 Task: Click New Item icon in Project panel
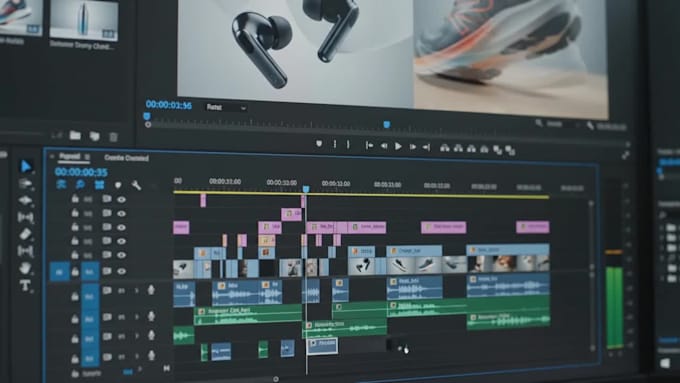(x=94, y=136)
